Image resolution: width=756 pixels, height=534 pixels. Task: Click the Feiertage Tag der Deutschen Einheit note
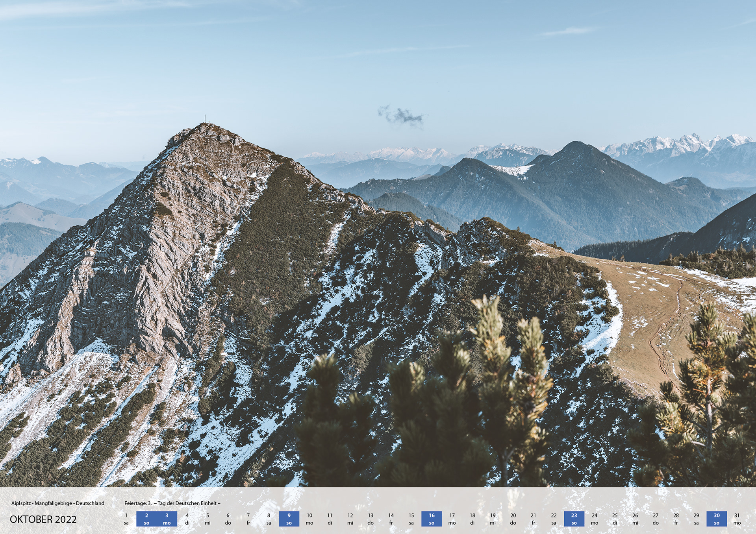click(172, 503)
